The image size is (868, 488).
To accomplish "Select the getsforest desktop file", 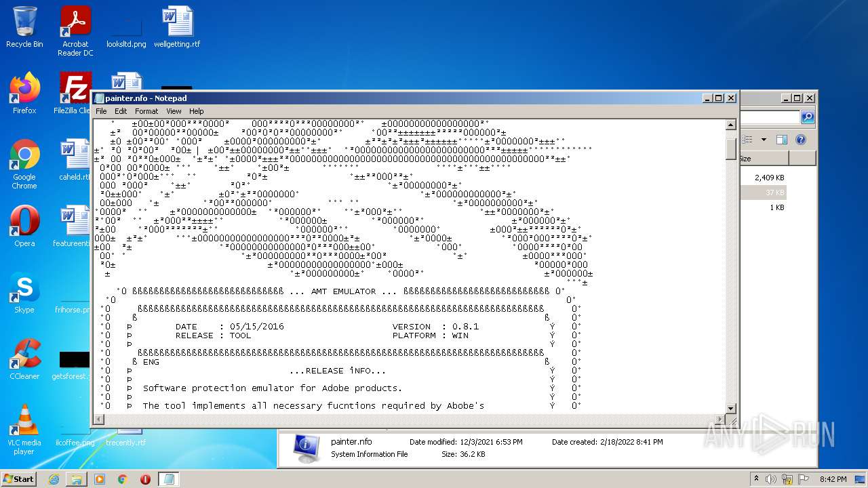I will tap(71, 365).
